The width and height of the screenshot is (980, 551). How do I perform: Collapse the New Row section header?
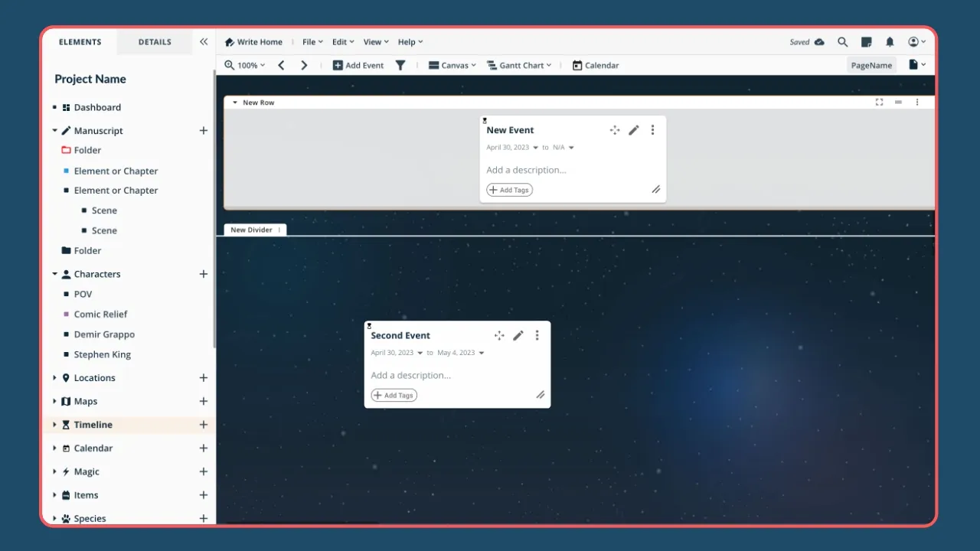pyautogui.click(x=234, y=102)
